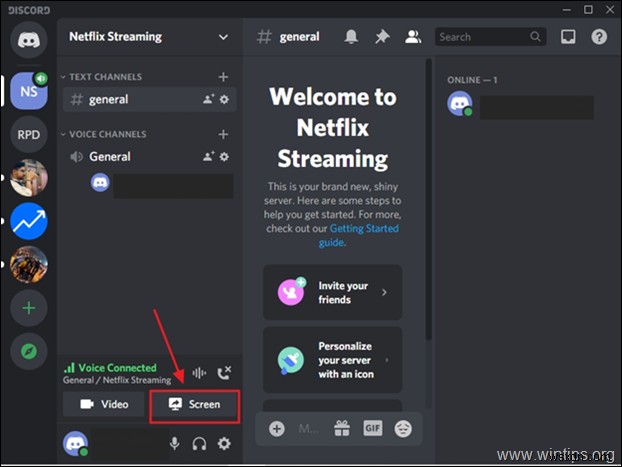Select the NS server icon

[x=29, y=91]
